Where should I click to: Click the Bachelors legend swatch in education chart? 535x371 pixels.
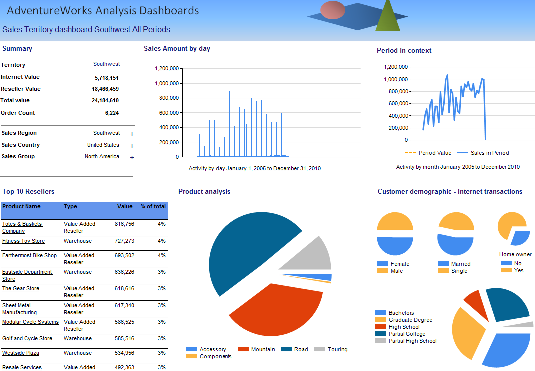point(380,313)
